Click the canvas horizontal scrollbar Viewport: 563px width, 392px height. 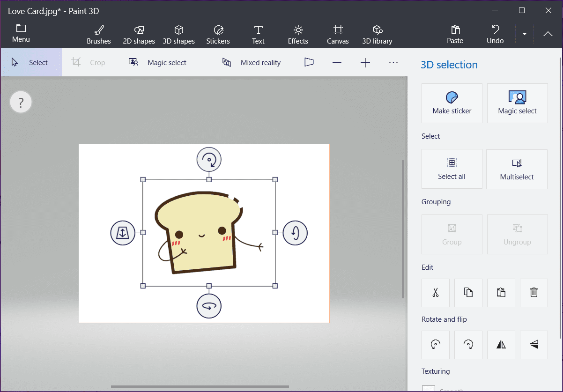click(200, 387)
